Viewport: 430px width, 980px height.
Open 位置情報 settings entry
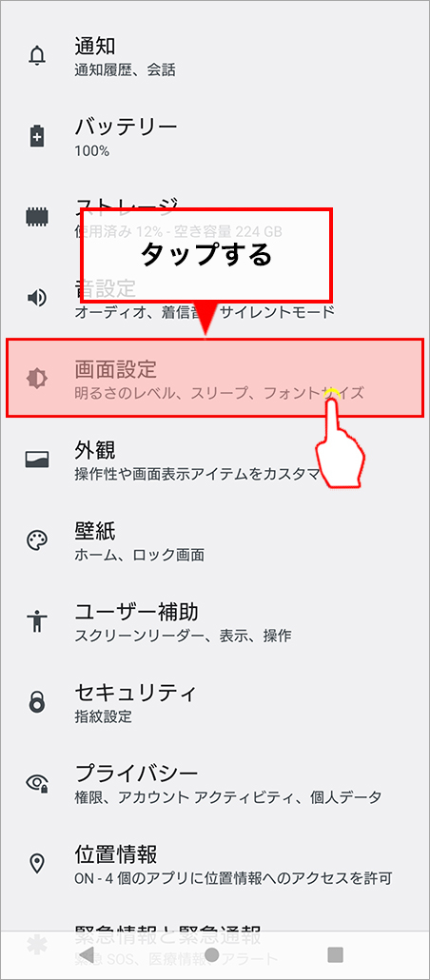tap(215, 863)
